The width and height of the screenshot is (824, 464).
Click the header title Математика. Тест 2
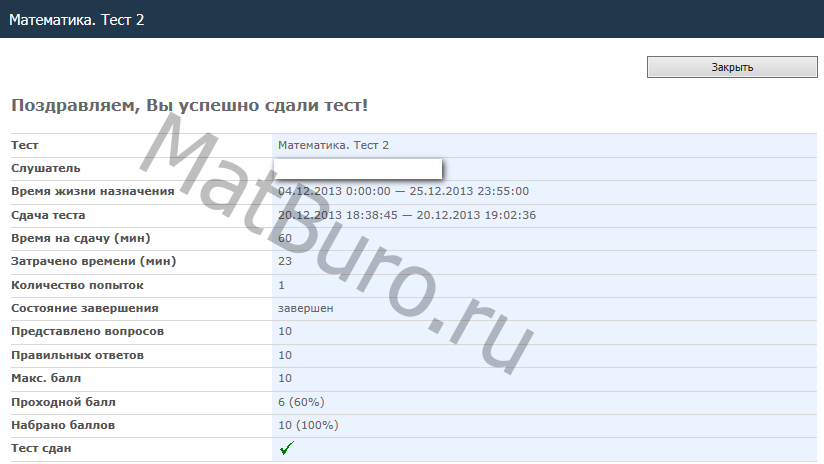[x=77, y=20]
